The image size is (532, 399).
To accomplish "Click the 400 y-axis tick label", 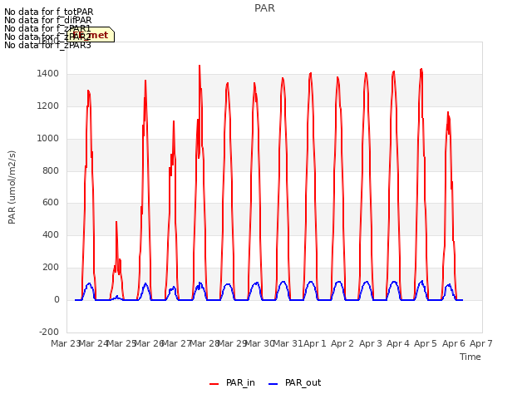I will [51, 234].
